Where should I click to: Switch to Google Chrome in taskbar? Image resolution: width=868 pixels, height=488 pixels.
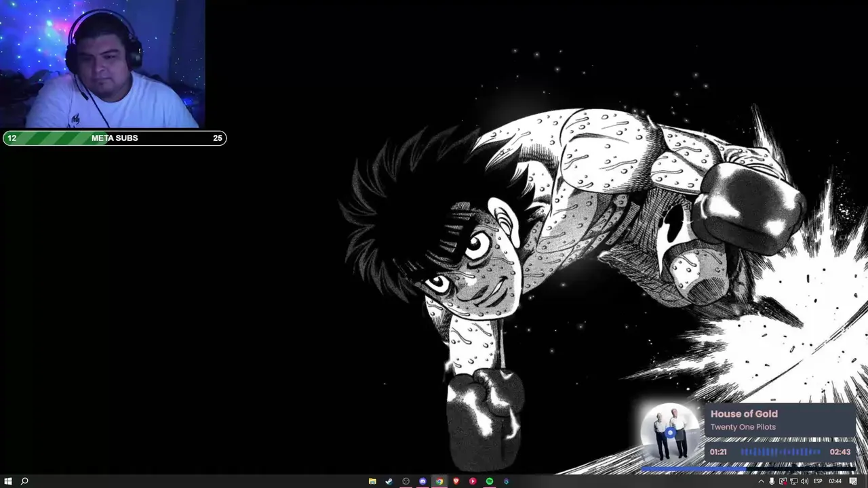tap(439, 481)
